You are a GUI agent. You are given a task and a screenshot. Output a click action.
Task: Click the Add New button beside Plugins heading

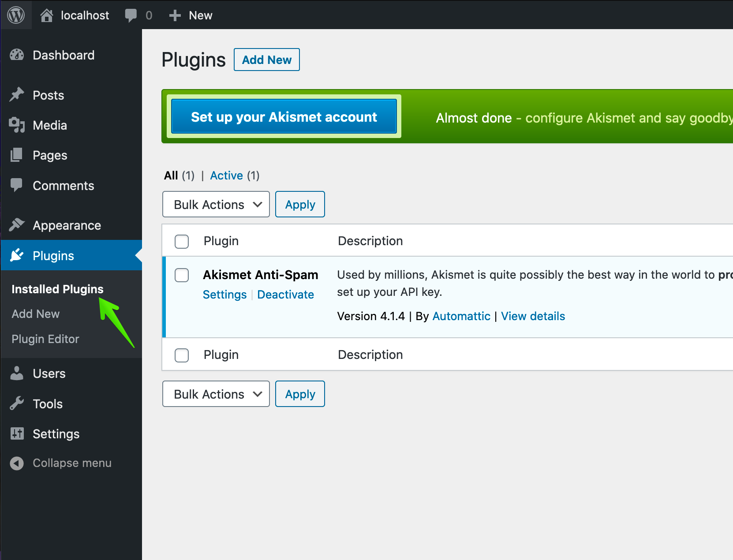(x=267, y=60)
